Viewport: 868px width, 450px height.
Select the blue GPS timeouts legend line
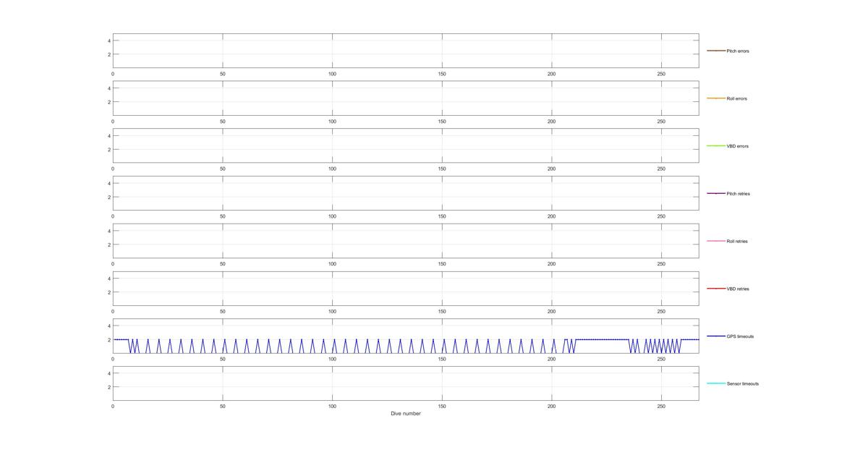tap(715, 336)
